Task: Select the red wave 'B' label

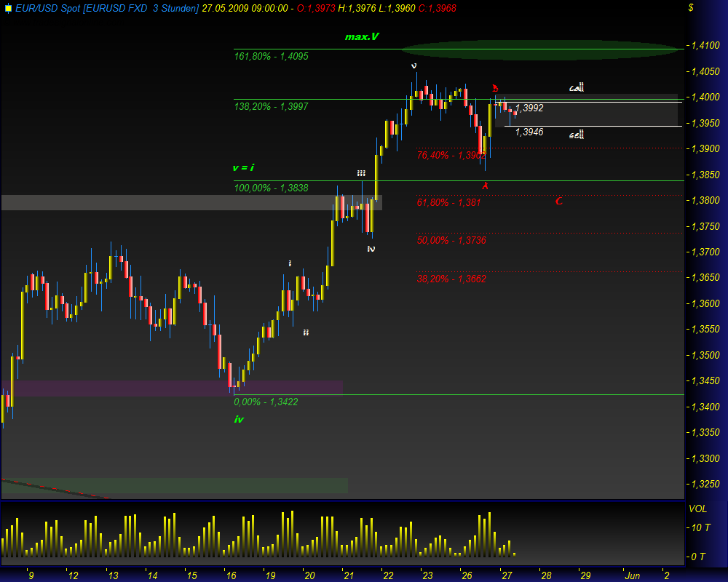Action: point(495,88)
